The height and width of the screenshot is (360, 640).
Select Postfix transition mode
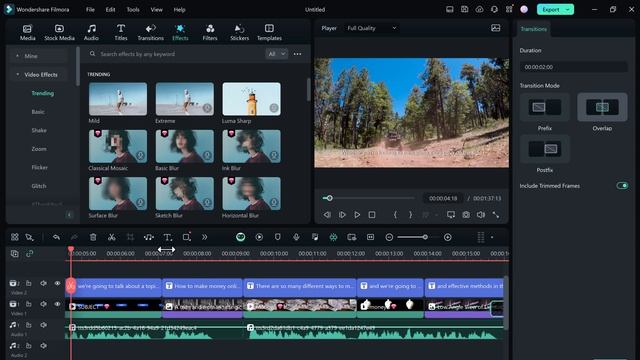pos(545,149)
